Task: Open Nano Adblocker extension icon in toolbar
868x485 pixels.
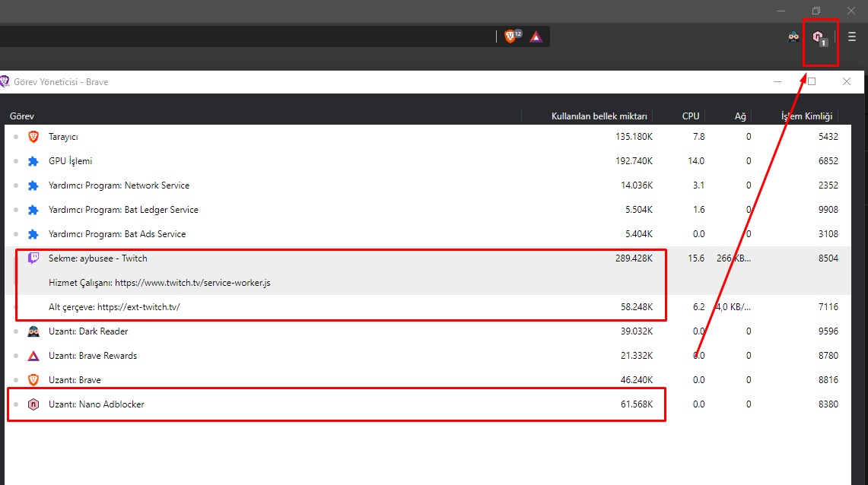Action: (x=819, y=37)
